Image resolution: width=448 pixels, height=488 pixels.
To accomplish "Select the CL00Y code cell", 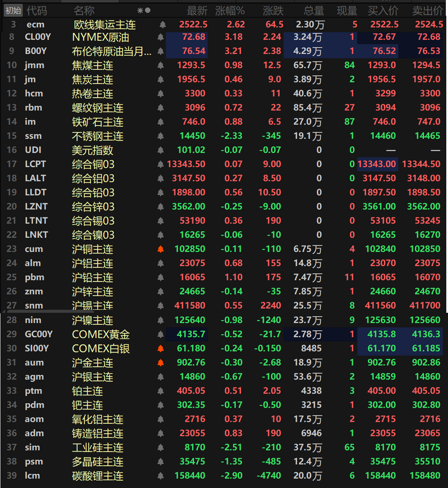I will click(x=38, y=37).
